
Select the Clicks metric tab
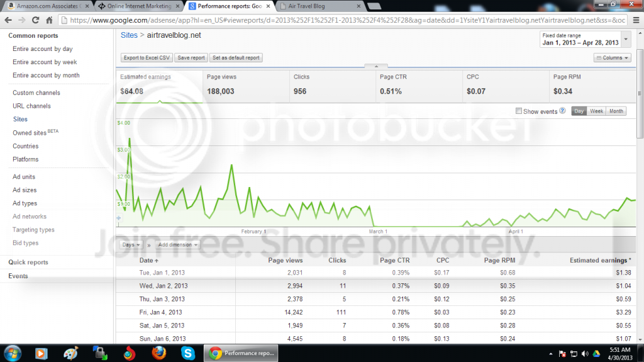pyautogui.click(x=332, y=86)
